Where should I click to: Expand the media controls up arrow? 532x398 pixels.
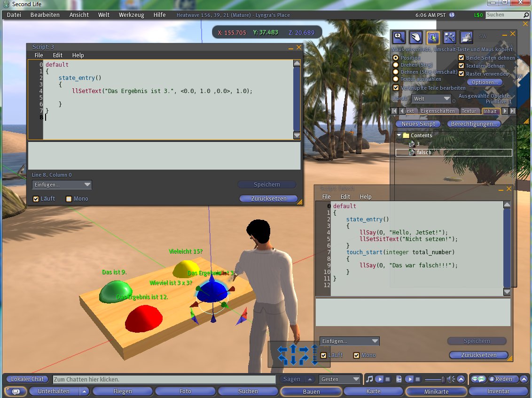point(461,379)
